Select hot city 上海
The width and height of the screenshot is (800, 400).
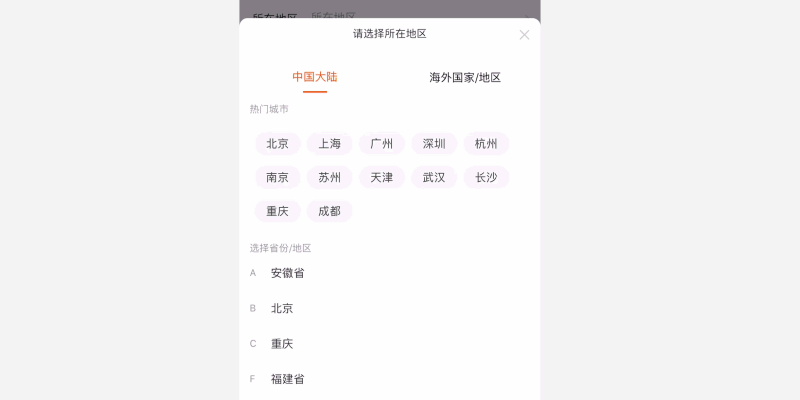(329, 143)
